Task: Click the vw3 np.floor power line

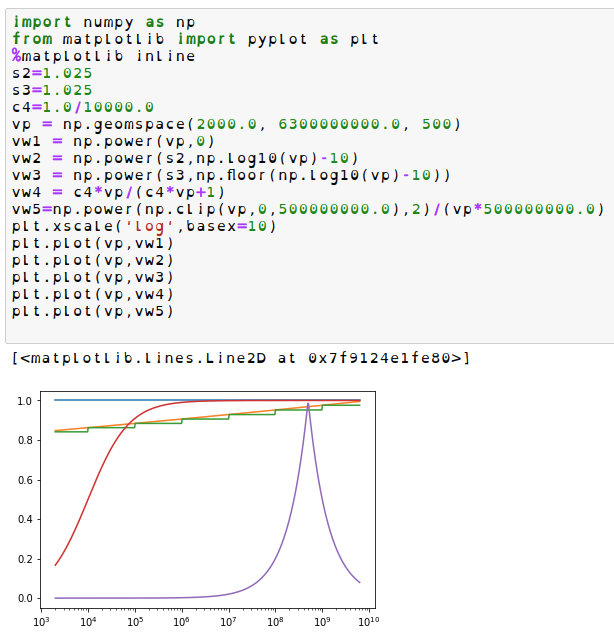Action: coord(231,175)
